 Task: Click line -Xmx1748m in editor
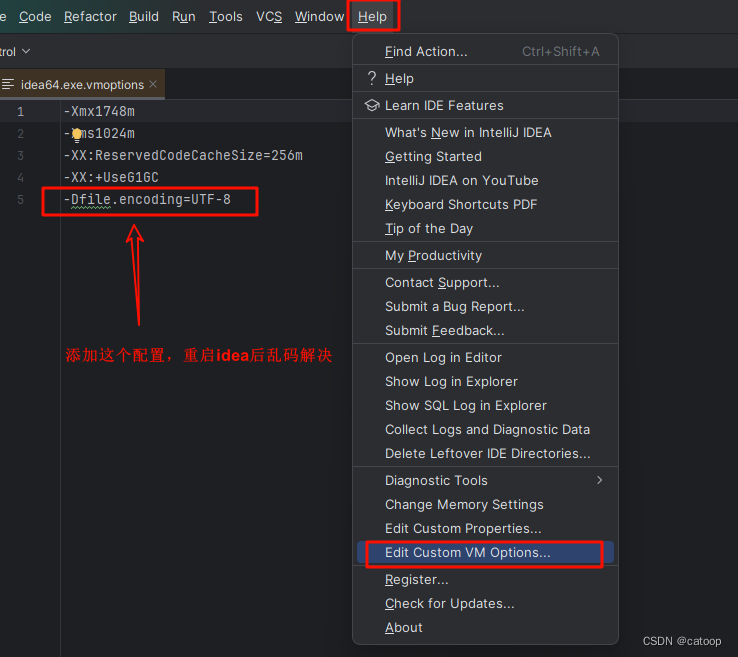(99, 112)
